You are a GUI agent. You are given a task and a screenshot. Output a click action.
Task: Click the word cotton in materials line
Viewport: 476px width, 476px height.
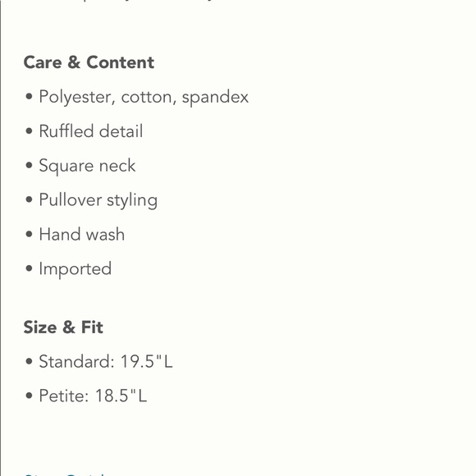149,98
